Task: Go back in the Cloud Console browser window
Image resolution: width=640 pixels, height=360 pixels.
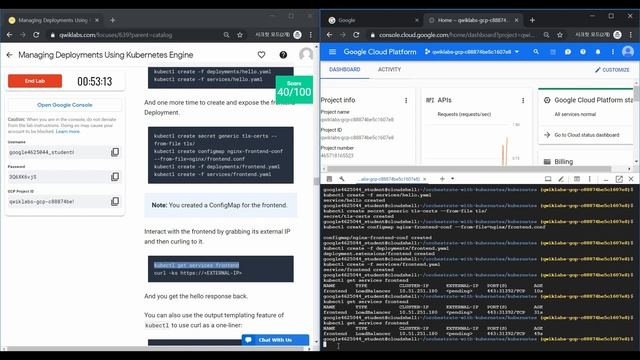Action: click(329, 35)
